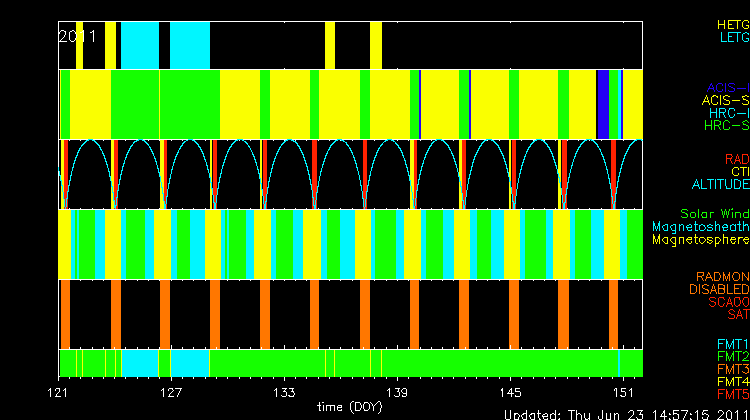Click the 2011 year label in plot
Viewport: 750px width, 420px height.
(x=78, y=36)
